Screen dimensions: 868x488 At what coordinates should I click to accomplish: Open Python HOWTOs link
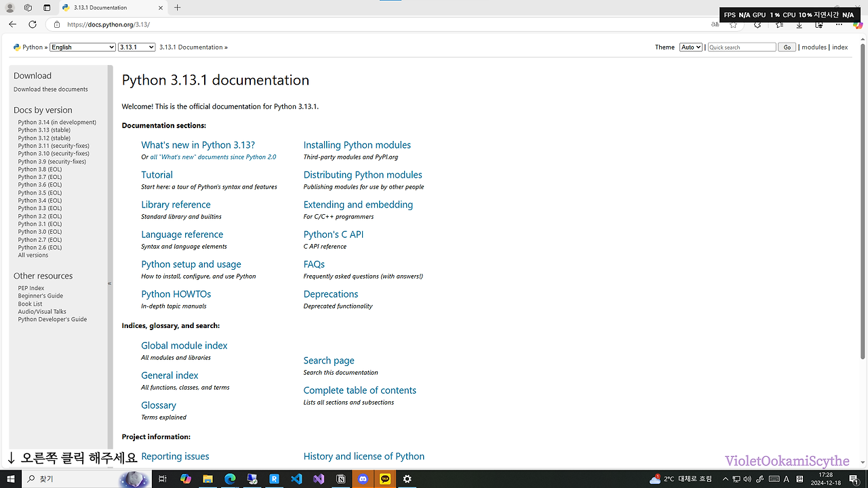(176, 294)
